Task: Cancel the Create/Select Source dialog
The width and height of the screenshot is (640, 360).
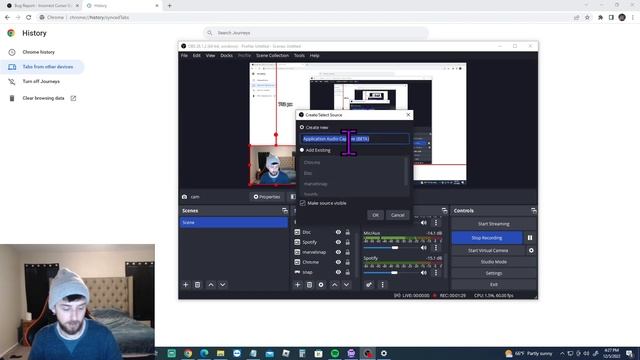Action: pos(398,215)
